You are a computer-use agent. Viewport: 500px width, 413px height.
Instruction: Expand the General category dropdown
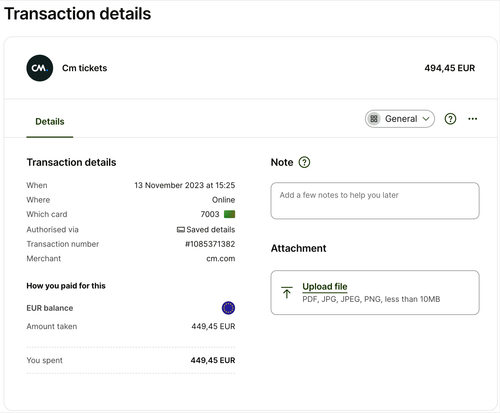(400, 119)
